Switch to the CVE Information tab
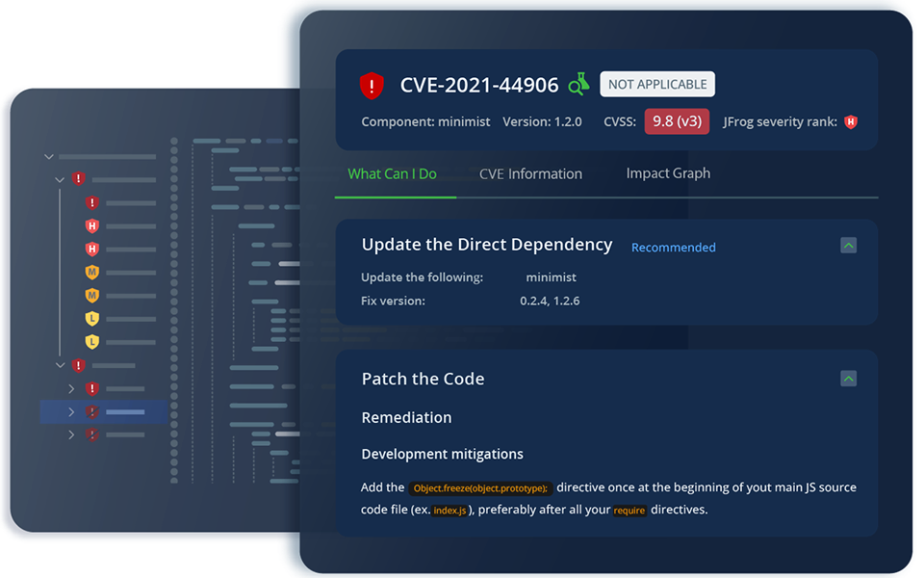The height and width of the screenshot is (578, 924). pos(530,174)
